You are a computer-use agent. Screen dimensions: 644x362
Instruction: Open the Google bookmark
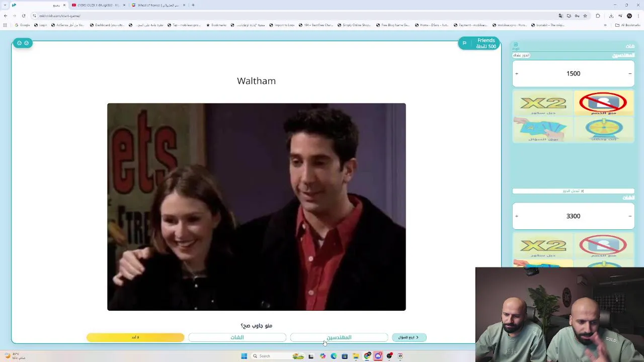click(23, 25)
